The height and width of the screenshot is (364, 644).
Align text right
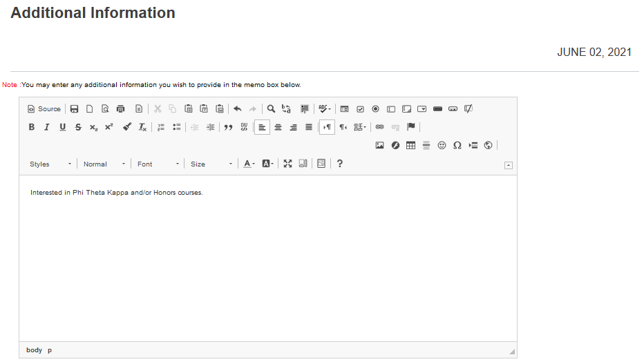click(293, 127)
